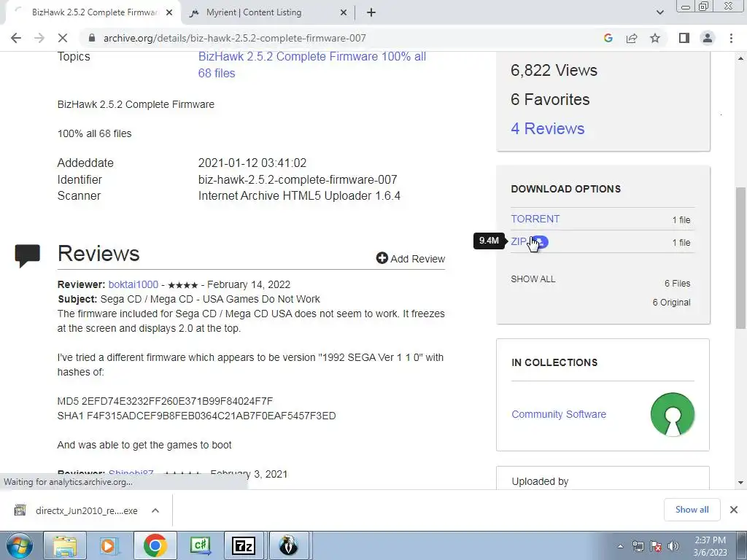
Task: Select the SHA1 hash line text
Action: pos(196,416)
